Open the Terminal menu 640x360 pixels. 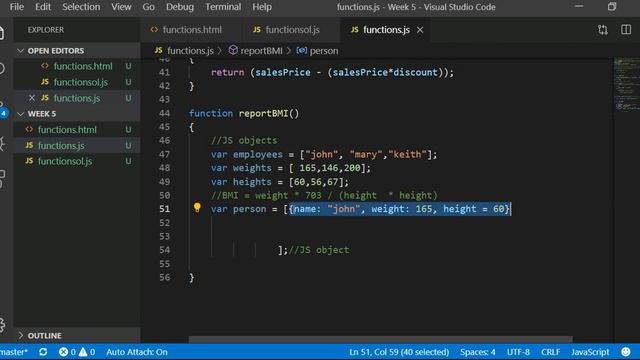(x=223, y=7)
